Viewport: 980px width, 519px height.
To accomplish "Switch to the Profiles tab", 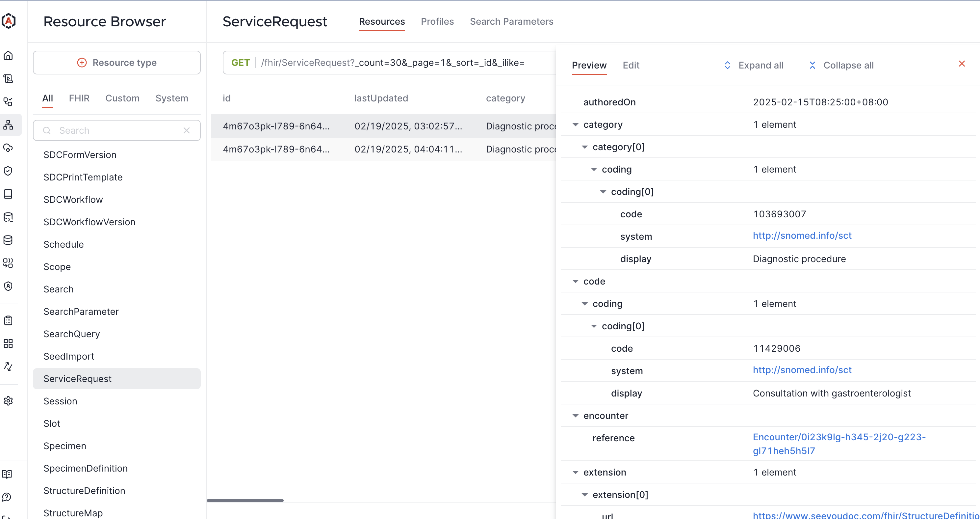I will pyautogui.click(x=437, y=22).
